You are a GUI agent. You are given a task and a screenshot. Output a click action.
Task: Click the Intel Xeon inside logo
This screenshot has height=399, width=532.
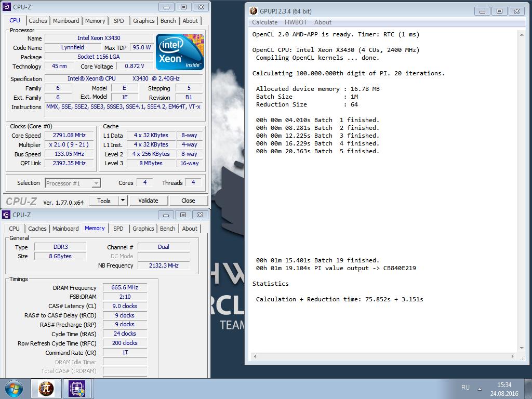[x=180, y=51]
